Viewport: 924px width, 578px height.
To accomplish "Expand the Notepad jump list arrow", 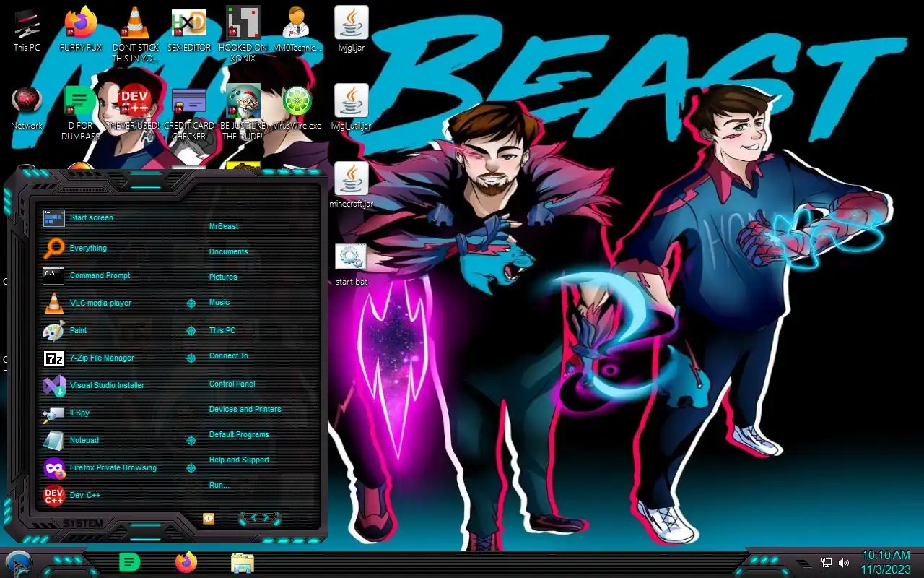I will coord(191,441).
